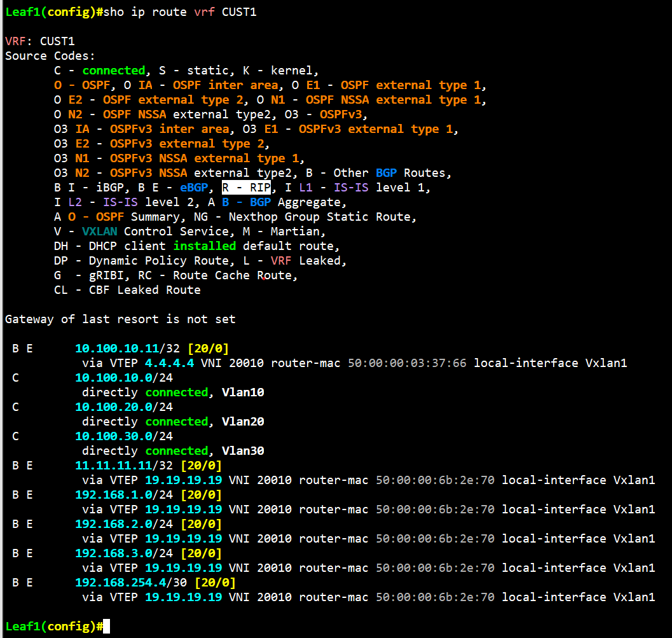
Task: Click the 'sho ip route vrf CUST1' command
Action: tap(180, 12)
